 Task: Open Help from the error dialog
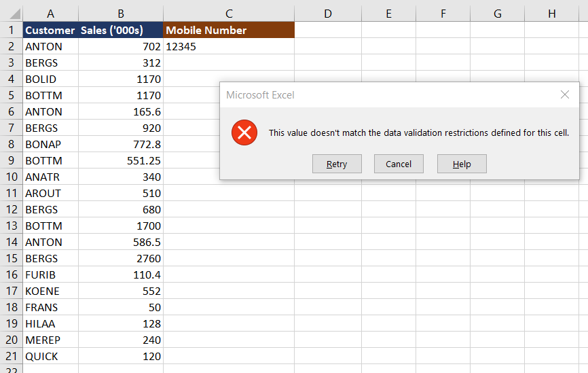click(462, 164)
